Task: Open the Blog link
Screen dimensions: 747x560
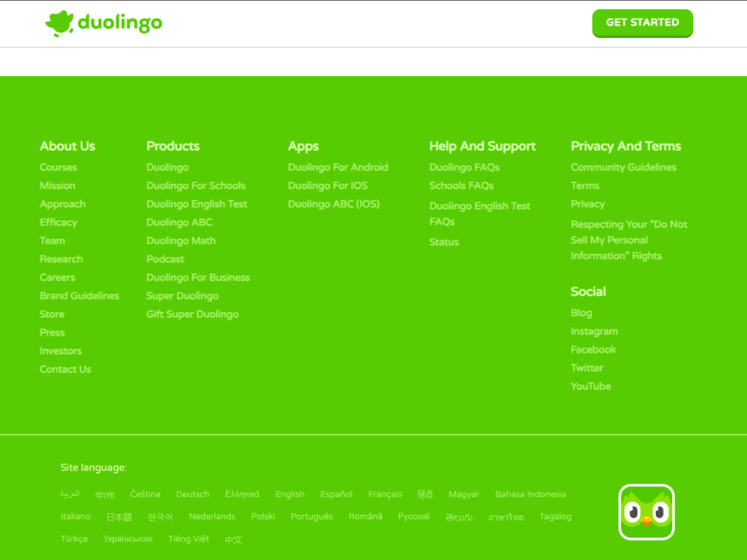Action: point(582,314)
